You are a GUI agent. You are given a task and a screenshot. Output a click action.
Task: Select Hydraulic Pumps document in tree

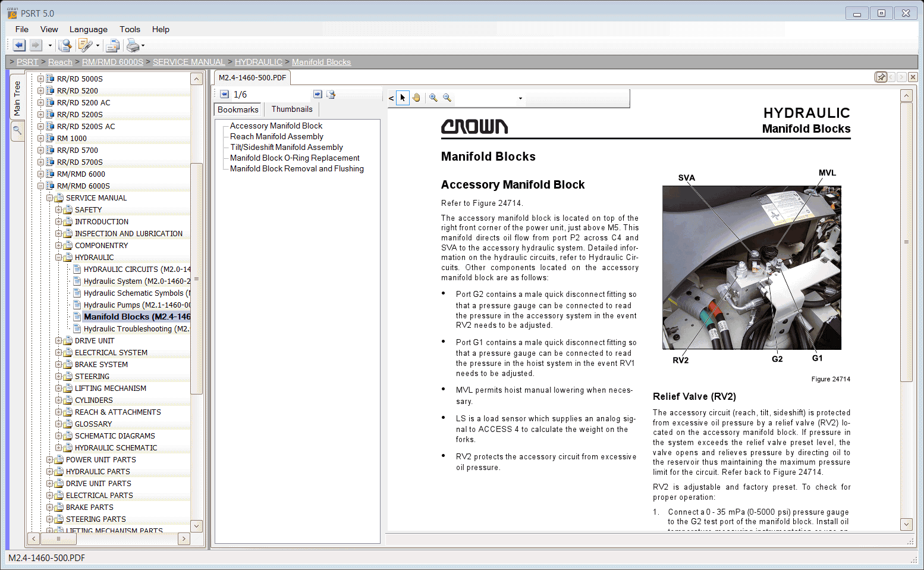coord(137,305)
